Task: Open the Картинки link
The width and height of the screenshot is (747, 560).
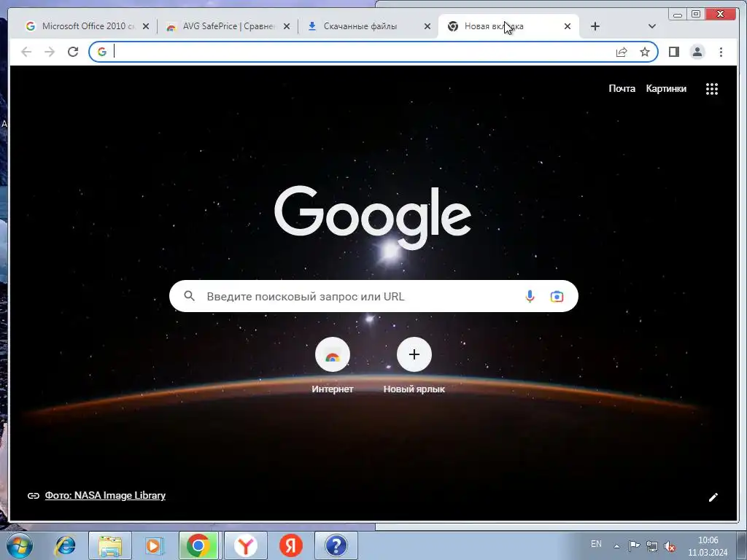Action: coord(666,88)
